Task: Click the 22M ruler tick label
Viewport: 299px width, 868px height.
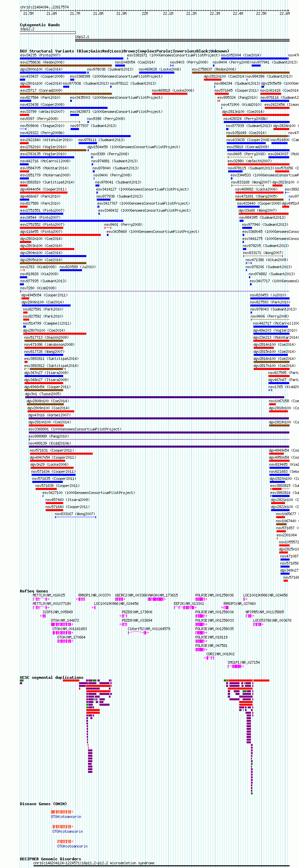Action: [145, 13]
